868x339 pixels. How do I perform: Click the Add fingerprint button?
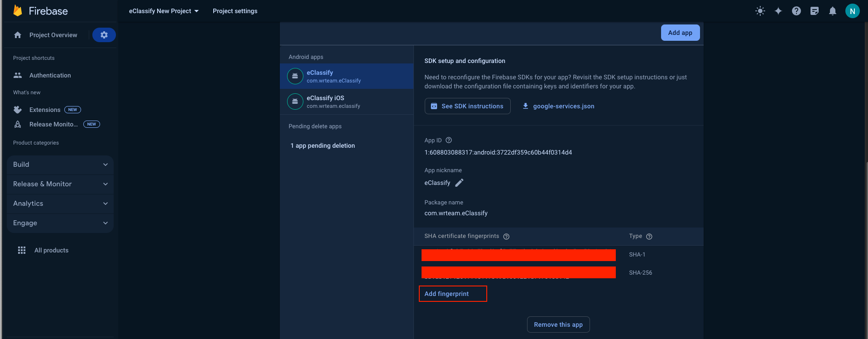point(446,294)
